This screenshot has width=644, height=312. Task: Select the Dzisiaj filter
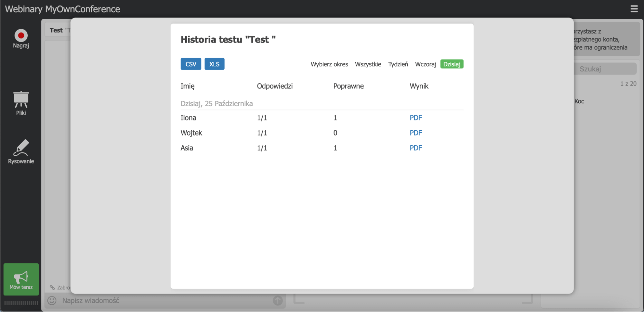point(452,64)
